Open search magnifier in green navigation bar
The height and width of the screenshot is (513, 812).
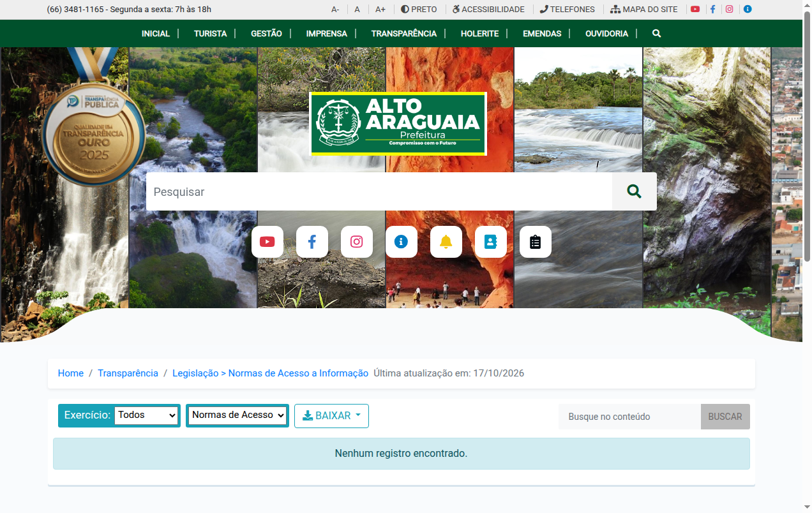pyautogui.click(x=657, y=33)
